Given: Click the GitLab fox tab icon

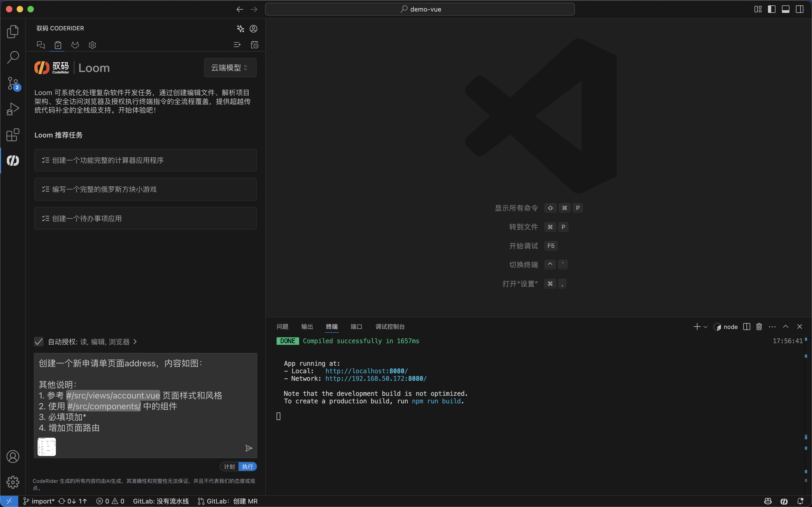Looking at the screenshot, I should click(75, 45).
